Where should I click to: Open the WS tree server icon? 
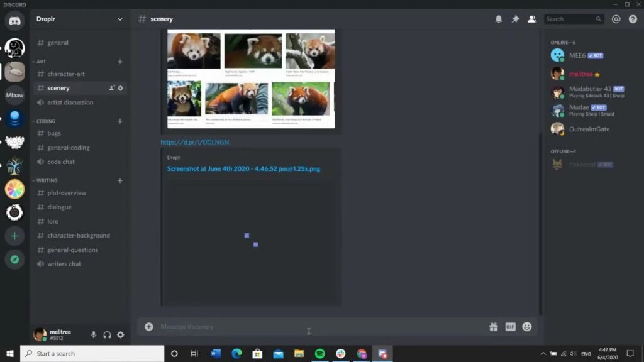pyautogui.click(x=15, y=166)
